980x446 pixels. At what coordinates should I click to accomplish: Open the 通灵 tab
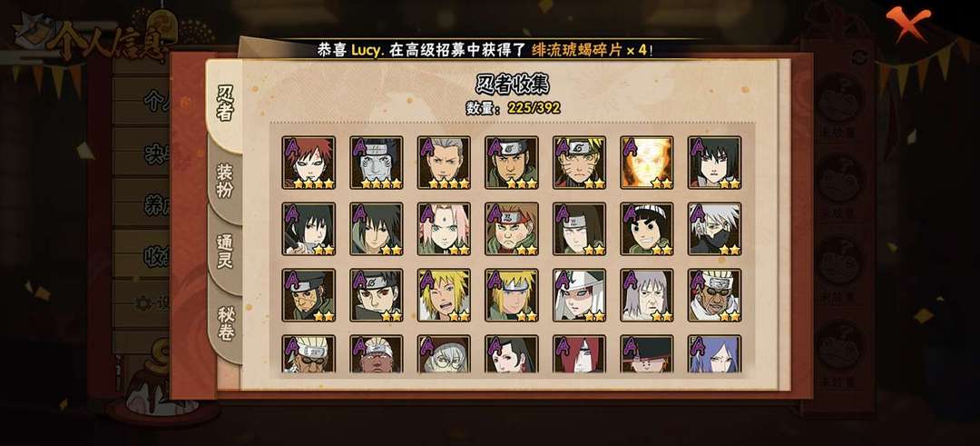[225, 252]
